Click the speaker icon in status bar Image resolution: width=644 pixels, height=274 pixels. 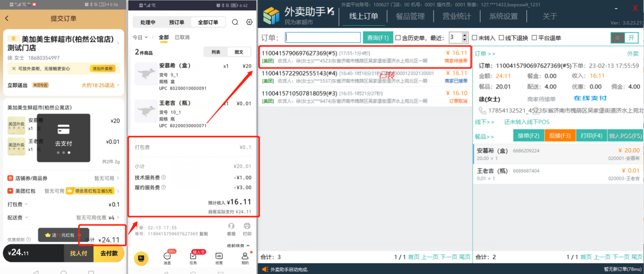point(265,269)
